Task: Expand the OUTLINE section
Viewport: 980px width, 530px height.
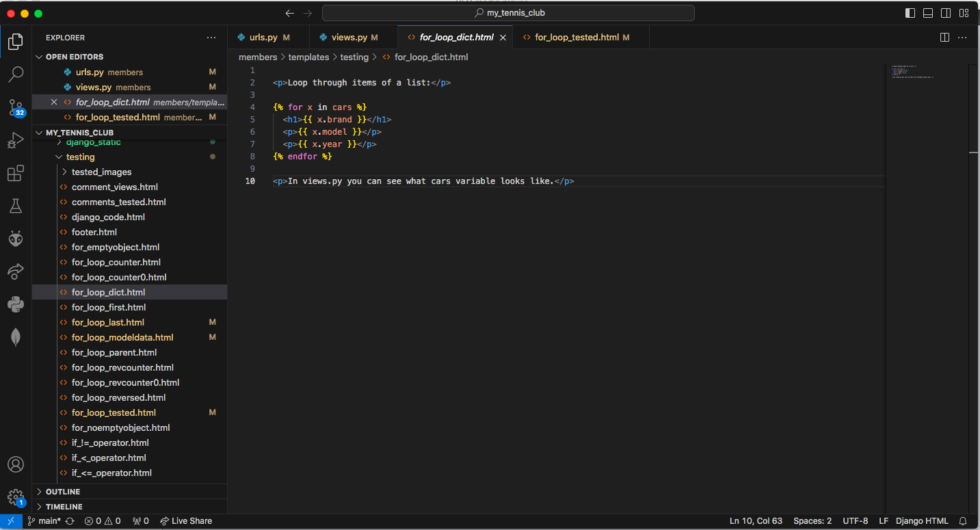Action: pos(63,492)
